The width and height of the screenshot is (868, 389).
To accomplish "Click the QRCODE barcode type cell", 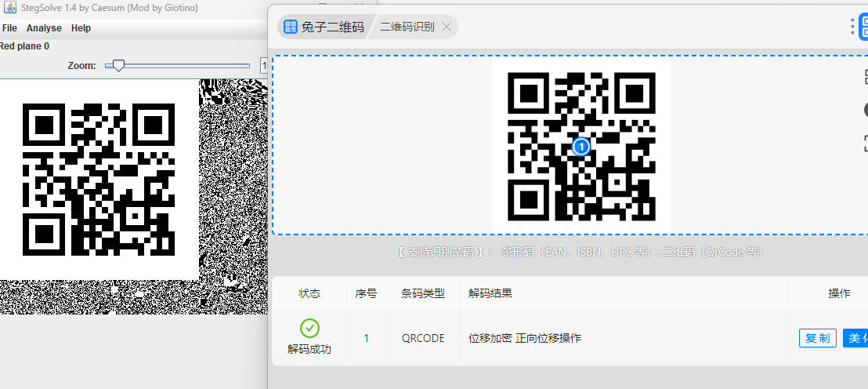I will click(423, 338).
